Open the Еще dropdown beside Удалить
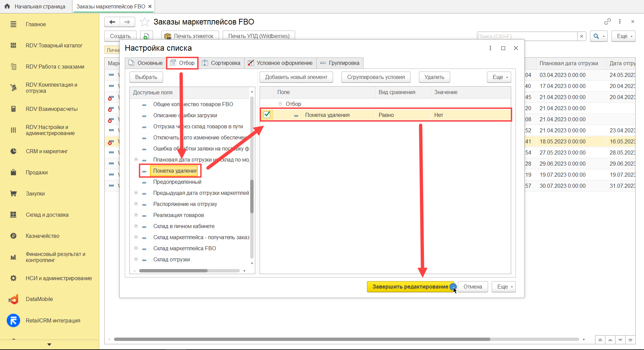Screen dimensions: 644x350 (499, 77)
